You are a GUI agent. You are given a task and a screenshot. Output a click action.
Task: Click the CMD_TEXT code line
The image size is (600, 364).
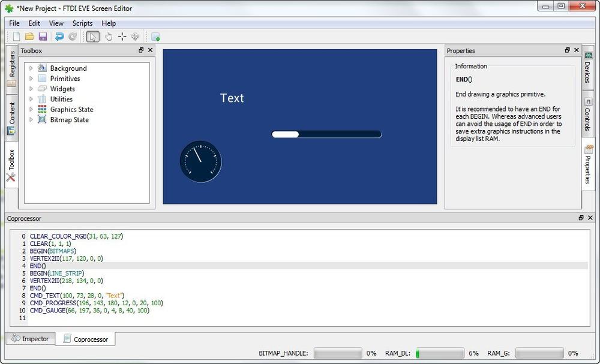coord(77,296)
